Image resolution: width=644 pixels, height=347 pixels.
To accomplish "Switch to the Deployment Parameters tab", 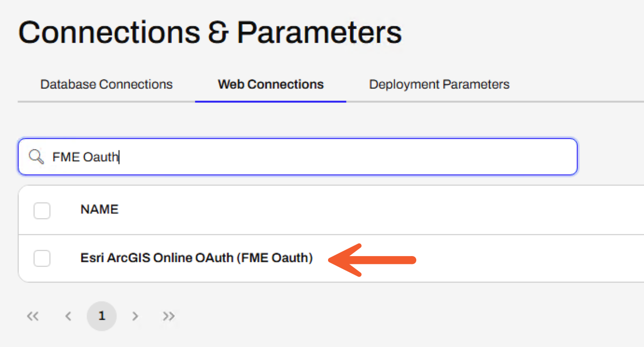I will click(439, 84).
